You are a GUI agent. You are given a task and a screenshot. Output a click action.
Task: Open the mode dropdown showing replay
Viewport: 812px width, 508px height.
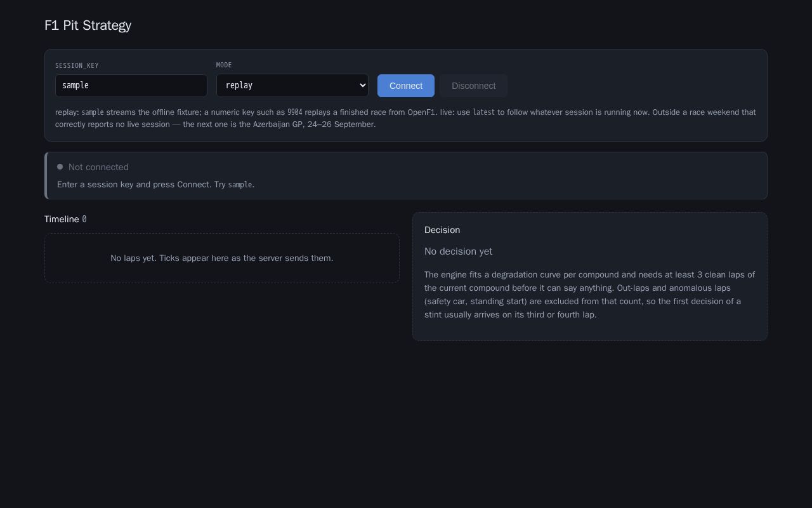click(292, 85)
